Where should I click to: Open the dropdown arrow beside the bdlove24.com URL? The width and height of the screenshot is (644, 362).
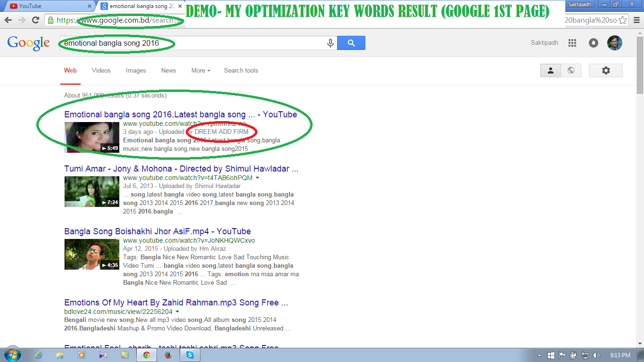click(177, 312)
